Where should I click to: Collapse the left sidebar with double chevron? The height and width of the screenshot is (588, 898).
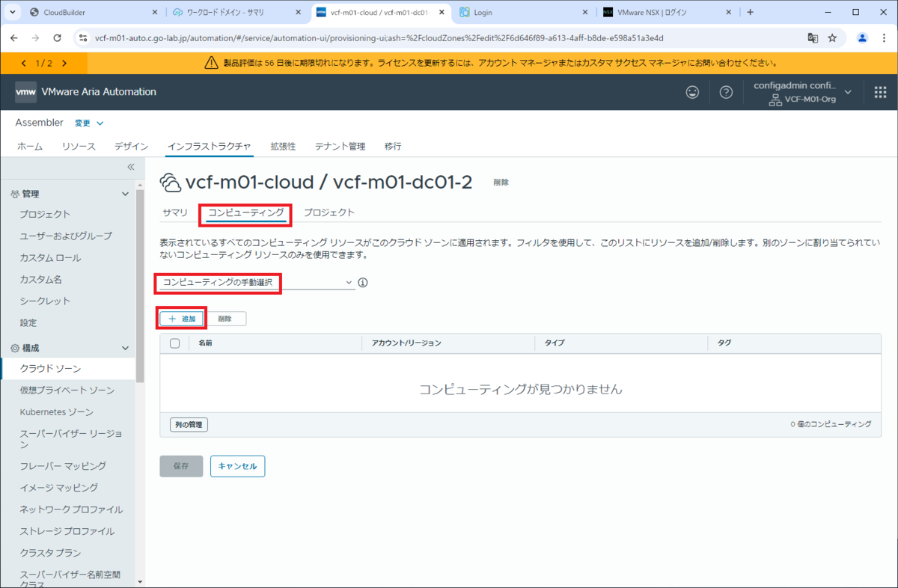(130, 167)
